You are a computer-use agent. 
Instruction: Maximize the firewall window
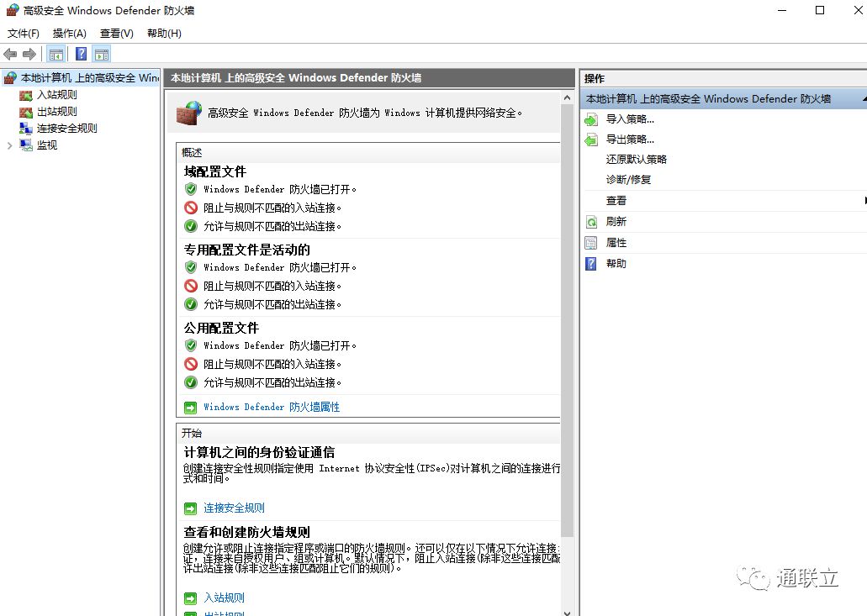[x=820, y=10]
